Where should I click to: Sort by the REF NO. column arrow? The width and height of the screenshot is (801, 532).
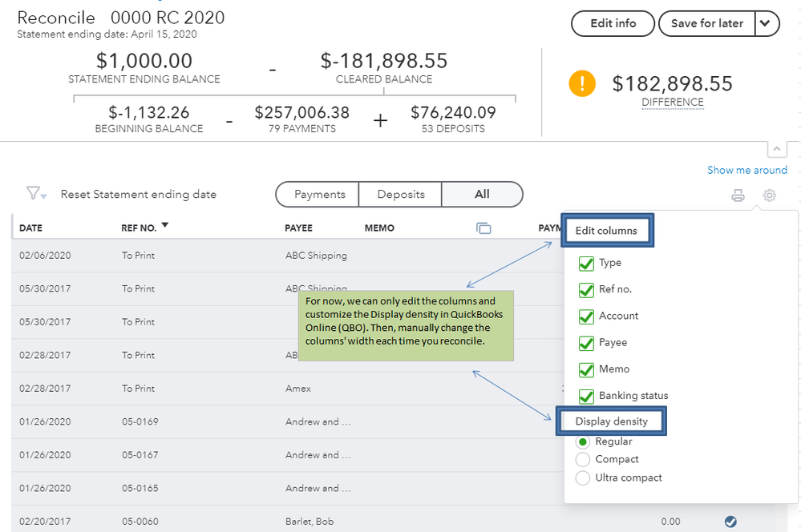(x=165, y=226)
